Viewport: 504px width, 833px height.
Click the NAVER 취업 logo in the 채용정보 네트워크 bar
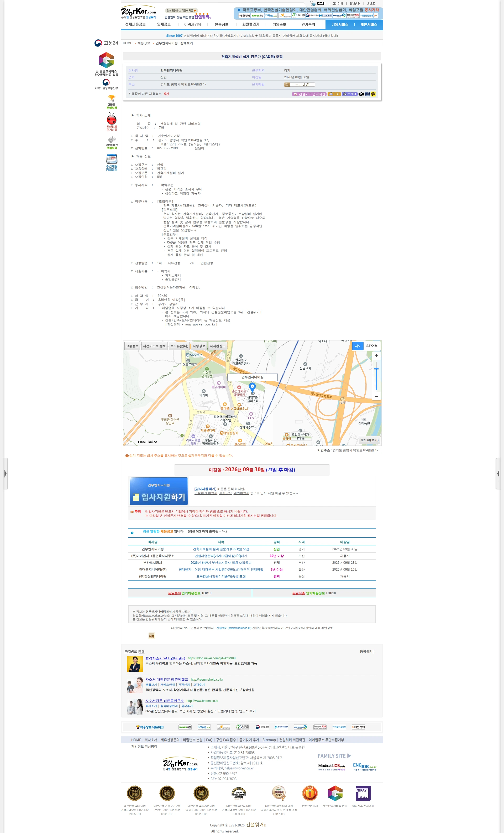(185, 727)
